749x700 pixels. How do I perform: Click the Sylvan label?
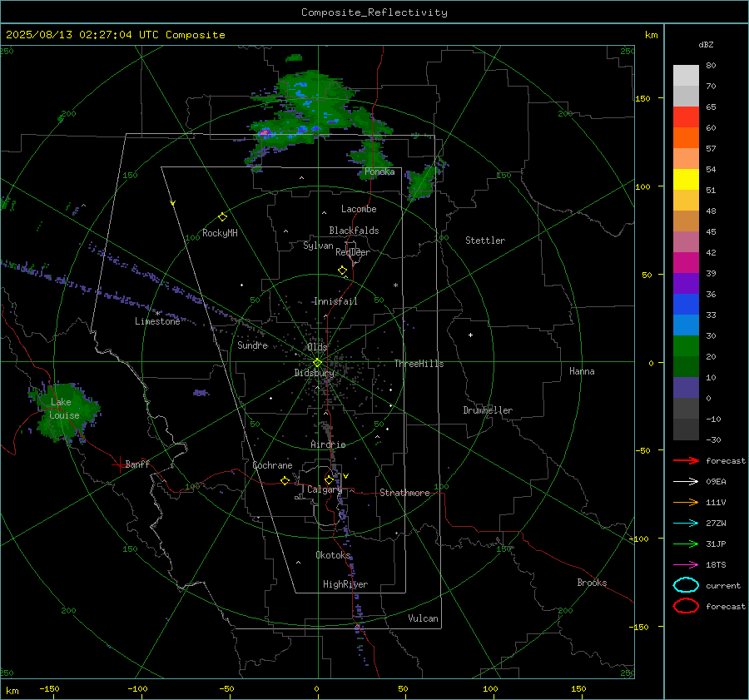tap(318, 246)
